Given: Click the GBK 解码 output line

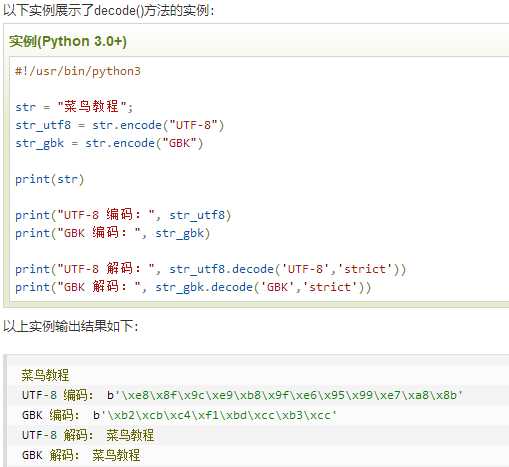Looking at the screenshot, I should [x=81, y=455].
